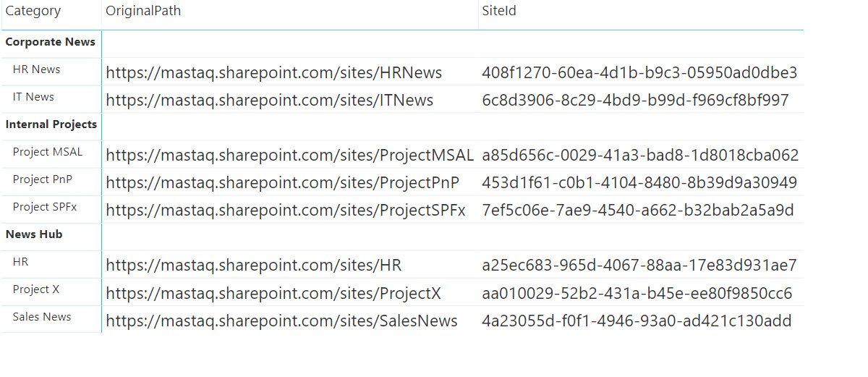
Task: Open the HRNews SharePoint site URL
Action: click(273, 73)
